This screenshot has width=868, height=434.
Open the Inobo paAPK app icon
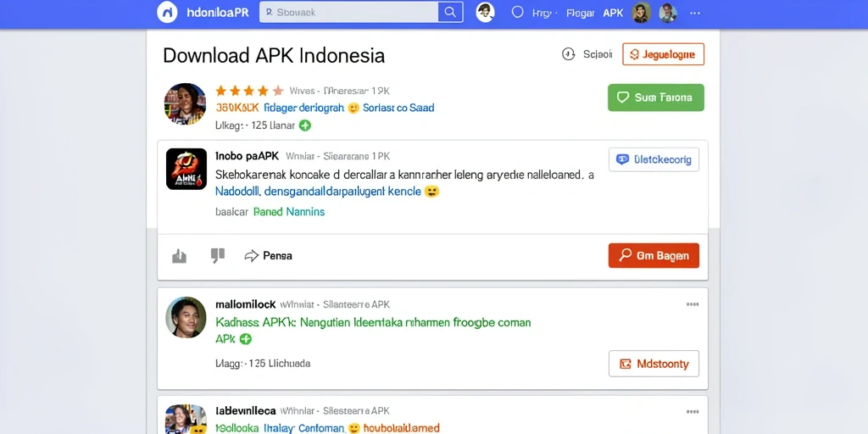click(x=186, y=169)
